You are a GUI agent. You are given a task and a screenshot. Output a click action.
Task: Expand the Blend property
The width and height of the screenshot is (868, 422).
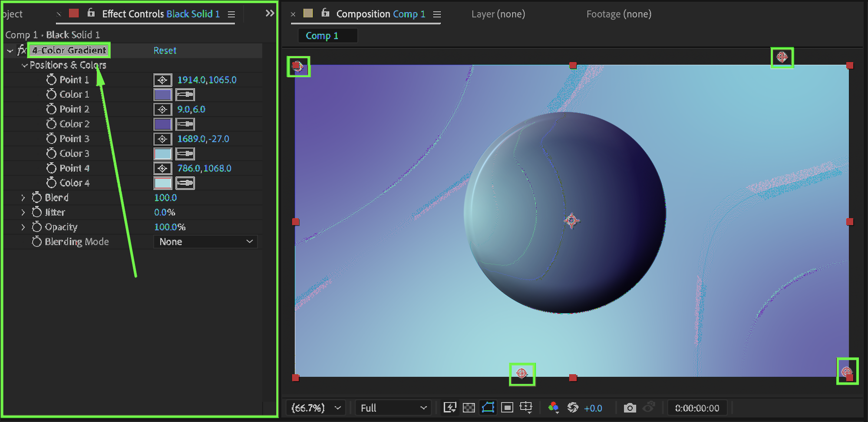pos(23,198)
